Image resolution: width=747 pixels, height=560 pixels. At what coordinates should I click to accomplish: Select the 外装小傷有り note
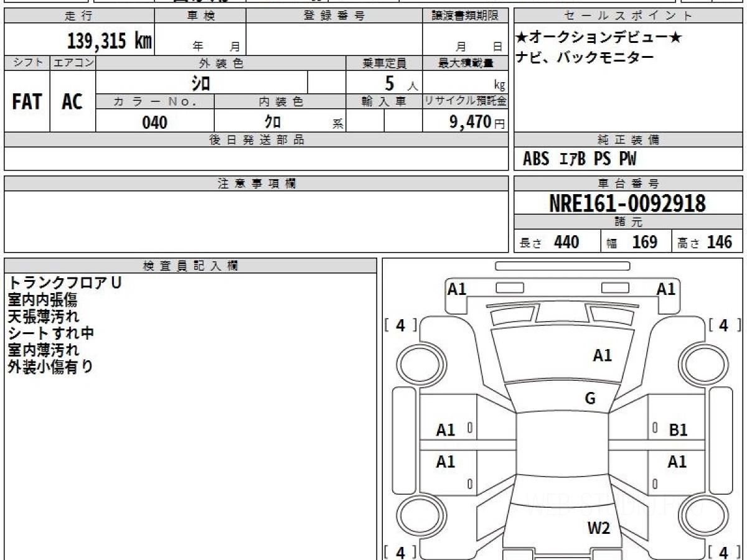(x=51, y=367)
